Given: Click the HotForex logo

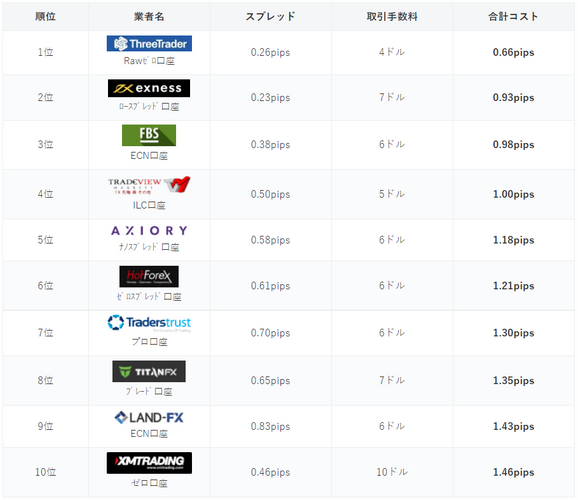Looking at the screenshot, I should click(x=149, y=277).
